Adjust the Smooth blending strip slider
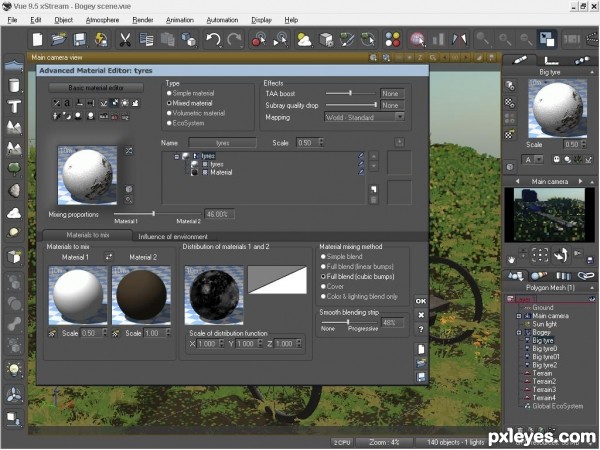 pos(349,322)
